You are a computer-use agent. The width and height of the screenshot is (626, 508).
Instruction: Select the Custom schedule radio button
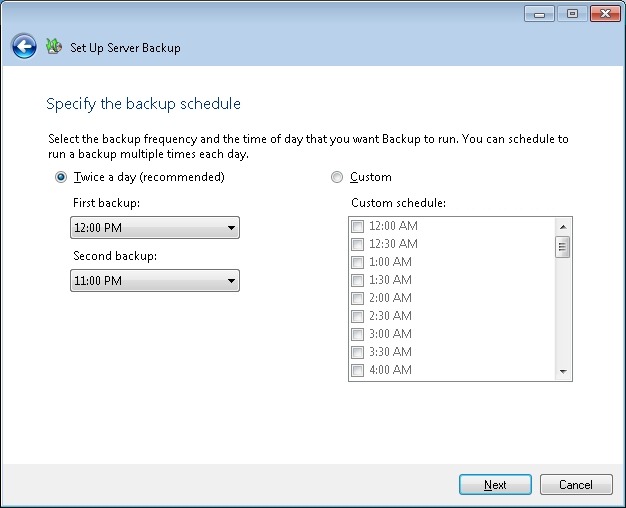(x=336, y=177)
